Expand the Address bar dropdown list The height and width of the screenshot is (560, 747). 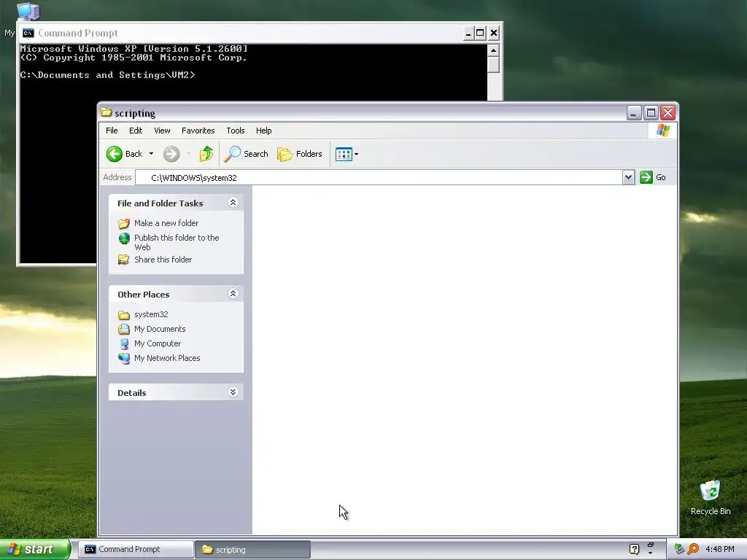point(628,178)
